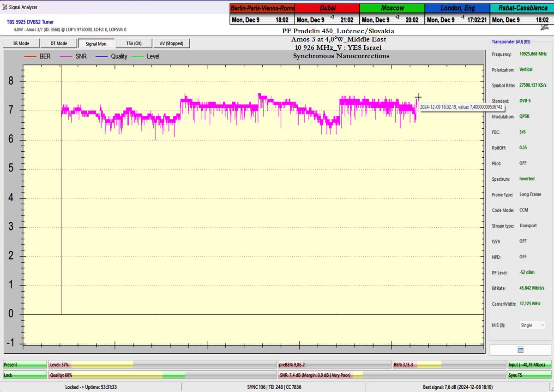Click the green Level legend line
Screen dimensions: 554x392
(138, 56)
